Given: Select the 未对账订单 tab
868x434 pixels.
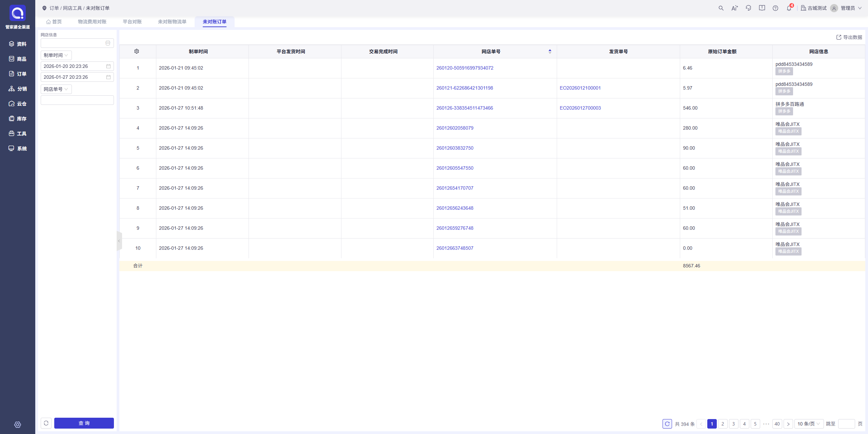Looking at the screenshot, I should pyautogui.click(x=215, y=22).
